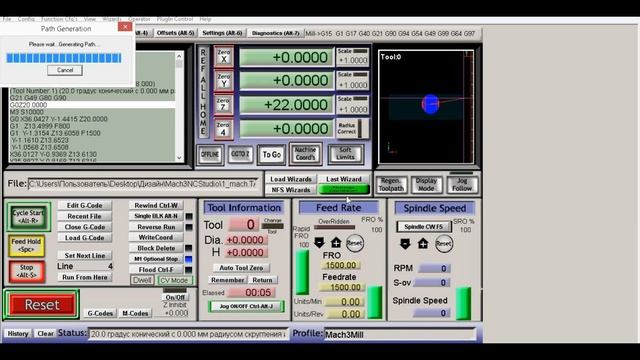Raise spindle speed with up arrow
Image resolution: width=640 pixels, height=360 pixels.
click(x=423, y=244)
